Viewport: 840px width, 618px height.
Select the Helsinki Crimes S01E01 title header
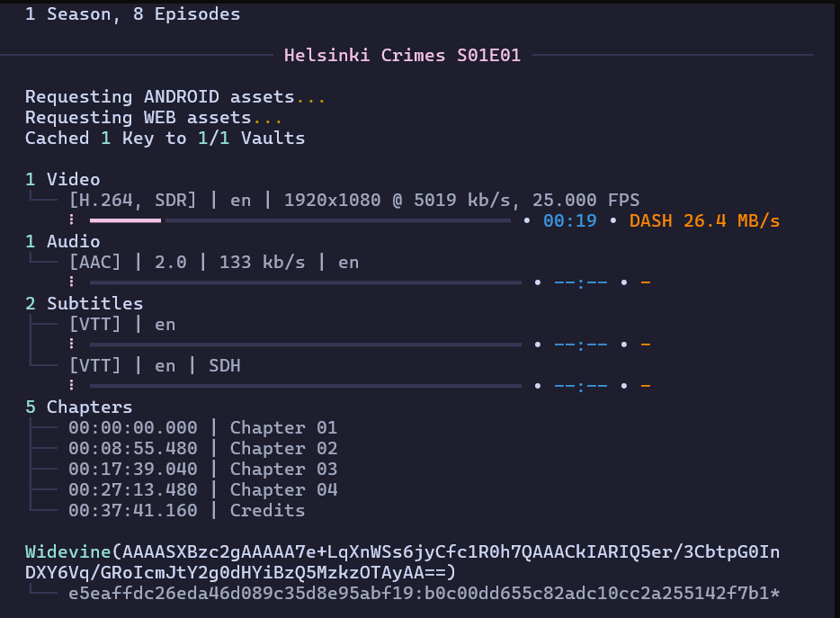pyautogui.click(x=402, y=56)
